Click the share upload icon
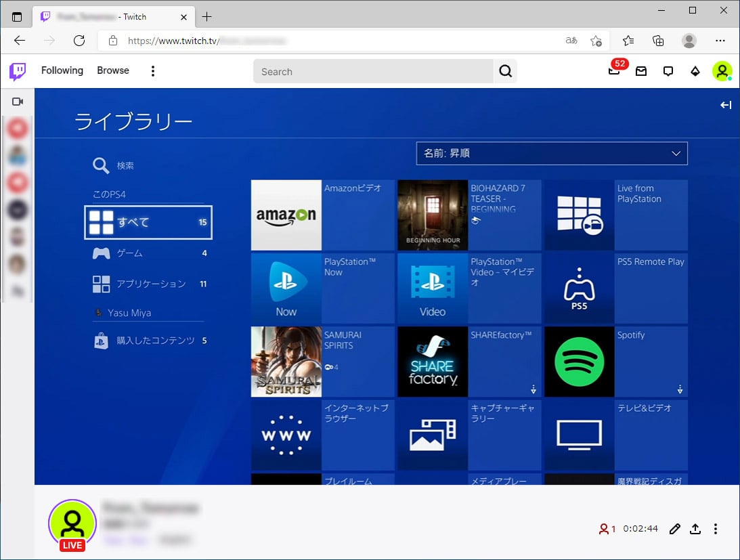Screen dimensions: 740x560 click(x=695, y=529)
